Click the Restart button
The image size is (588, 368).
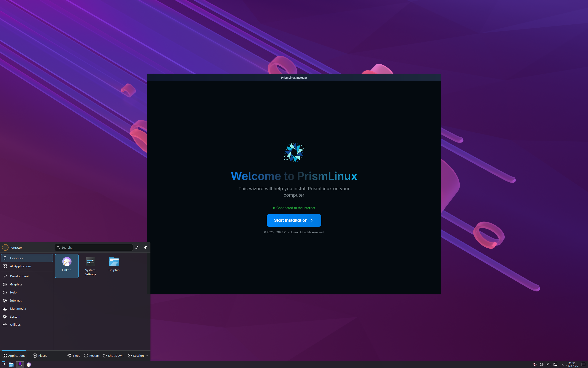click(92, 356)
